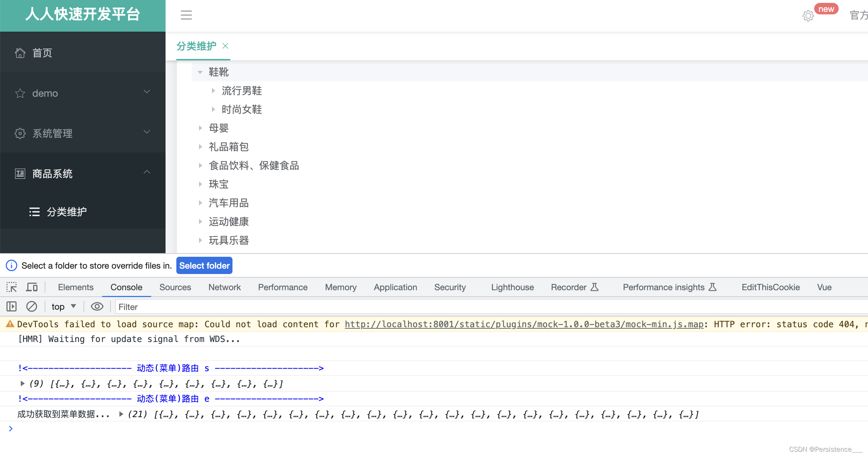
Task: Switch to the Security tab
Action: (x=450, y=287)
